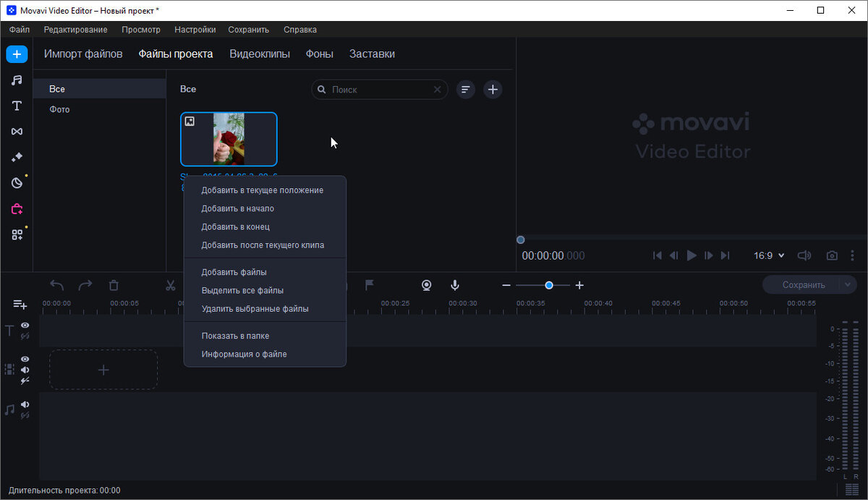868x500 pixels.
Task: Open the pink store bag icon
Action: (x=17, y=208)
